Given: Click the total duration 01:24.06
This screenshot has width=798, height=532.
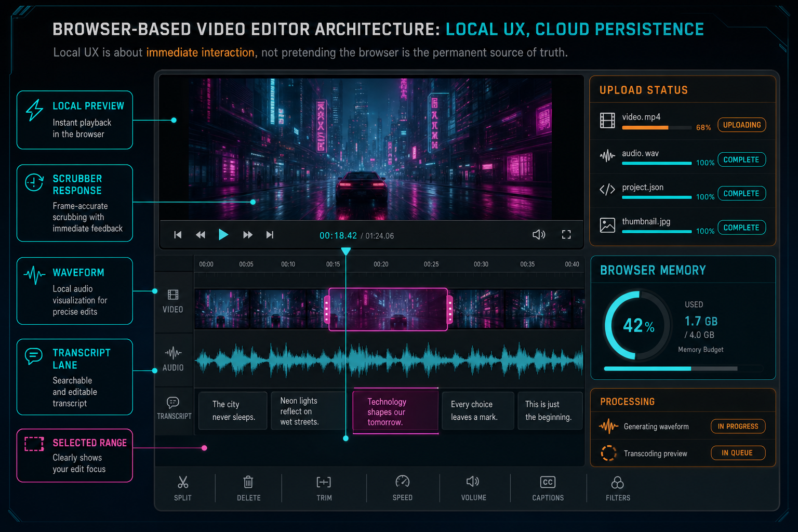Looking at the screenshot, I should [379, 236].
